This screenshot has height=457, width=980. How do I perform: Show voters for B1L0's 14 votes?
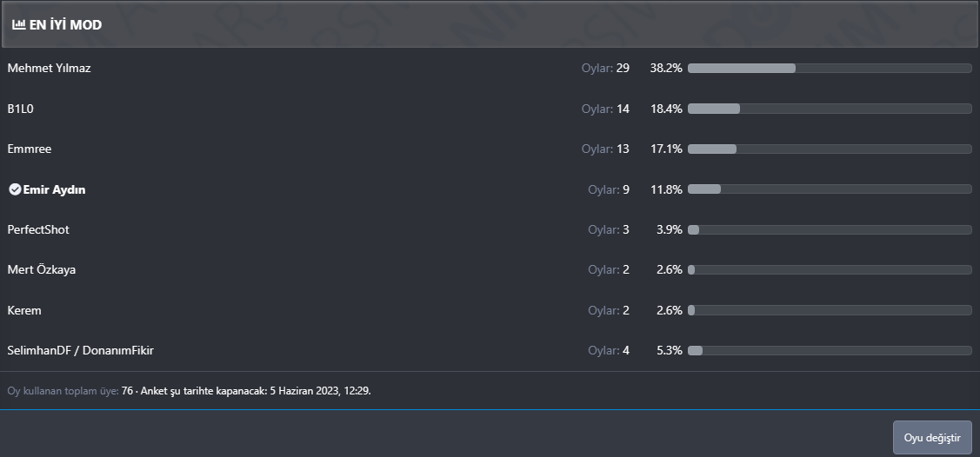[605, 109]
